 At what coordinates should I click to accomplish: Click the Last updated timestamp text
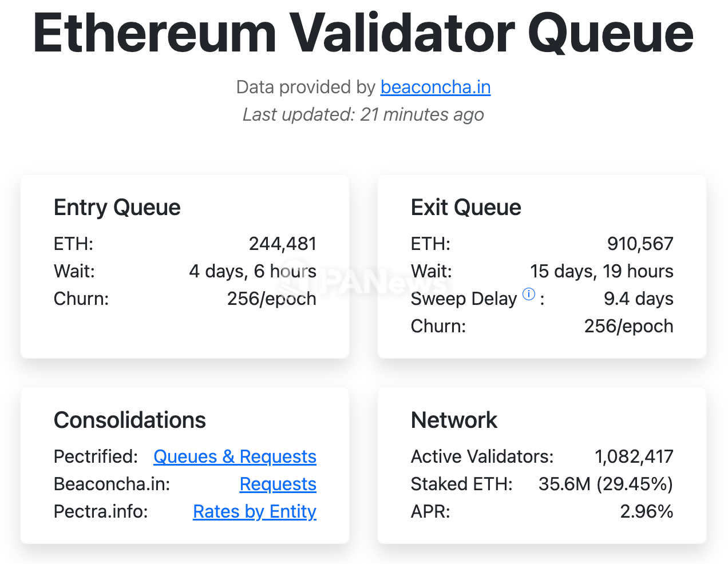click(x=363, y=114)
